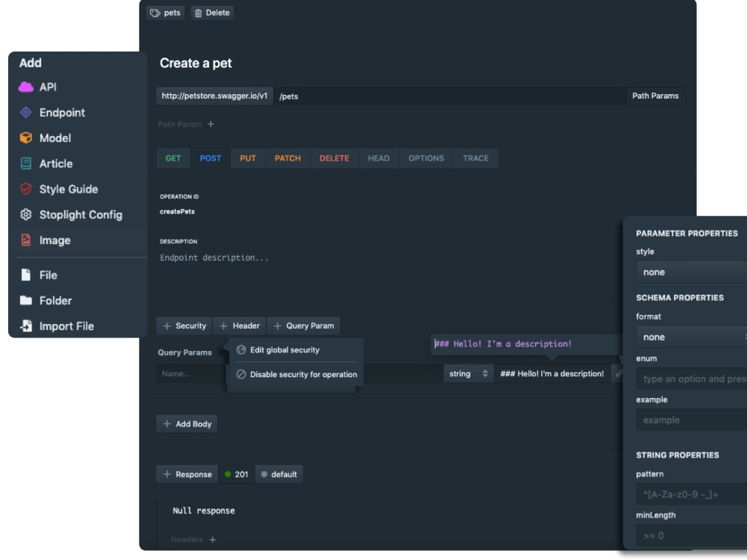Screen dimensions: 747x560
Task: Click the gray default status dot
Action: click(x=264, y=474)
